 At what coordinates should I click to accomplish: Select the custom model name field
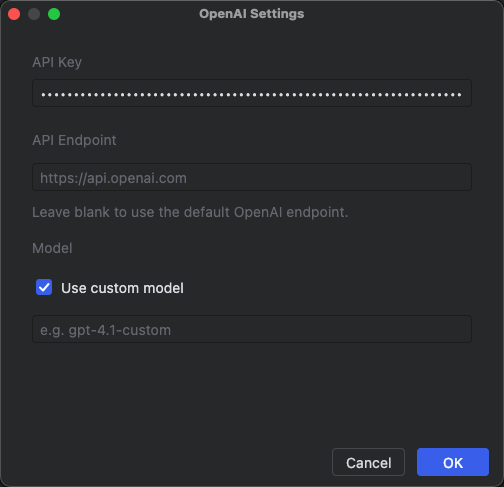(x=252, y=329)
